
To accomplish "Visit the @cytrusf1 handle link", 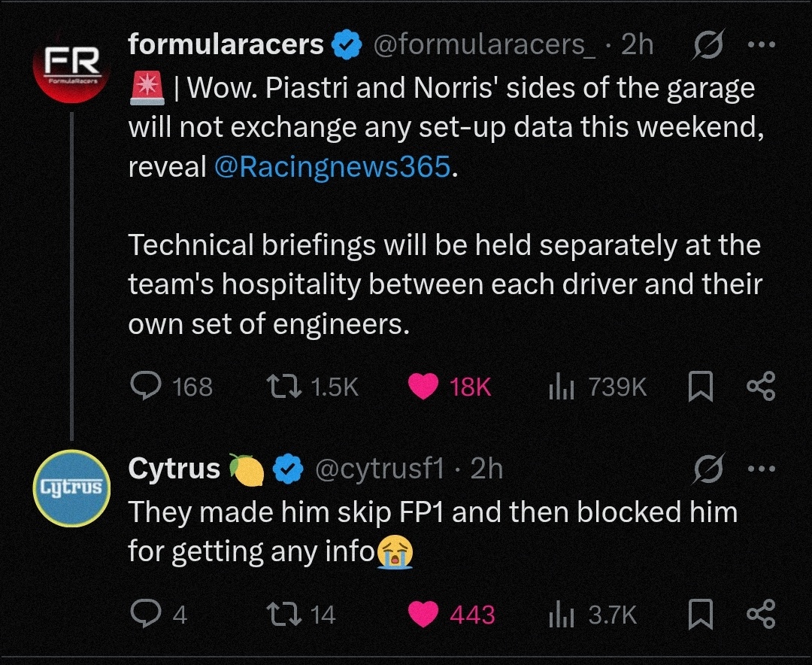I will click(x=378, y=469).
